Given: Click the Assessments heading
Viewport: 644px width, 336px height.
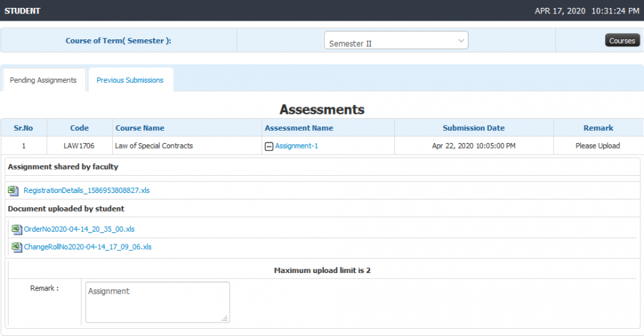Looking at the screenshot, I should (x=322, y=109).
